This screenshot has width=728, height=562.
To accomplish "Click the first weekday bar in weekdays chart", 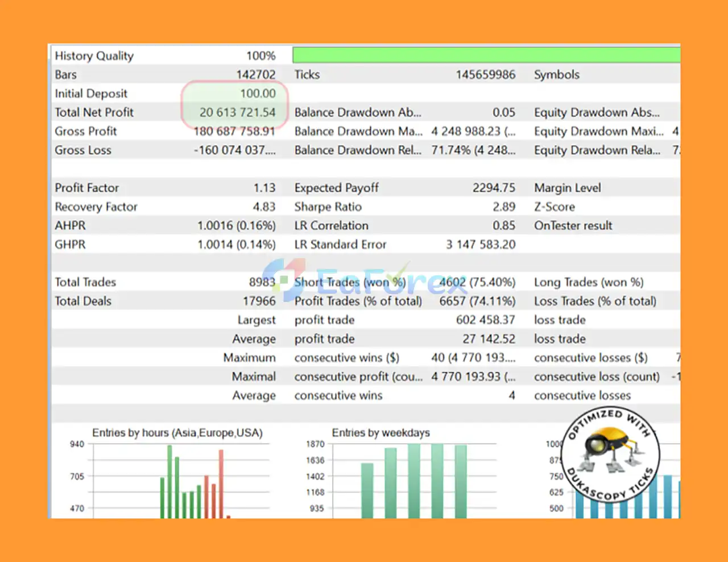I will pos(367,490).
